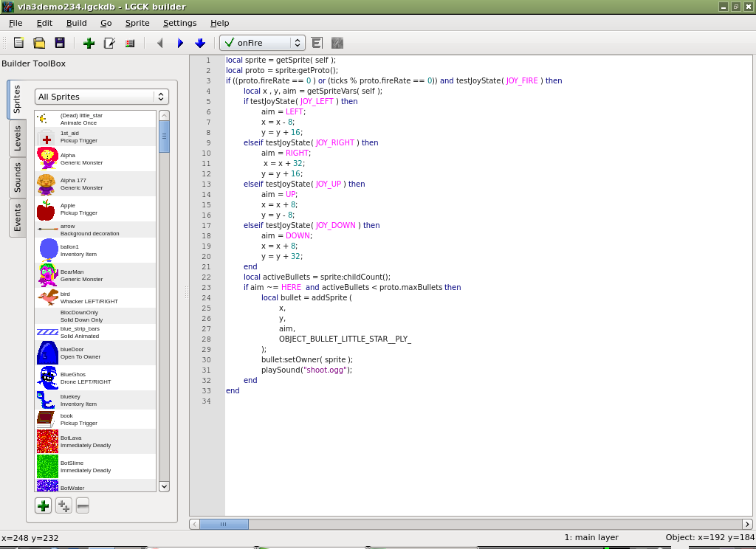
Task: Click the green plus icon in main toolbar
Action: 89,43
